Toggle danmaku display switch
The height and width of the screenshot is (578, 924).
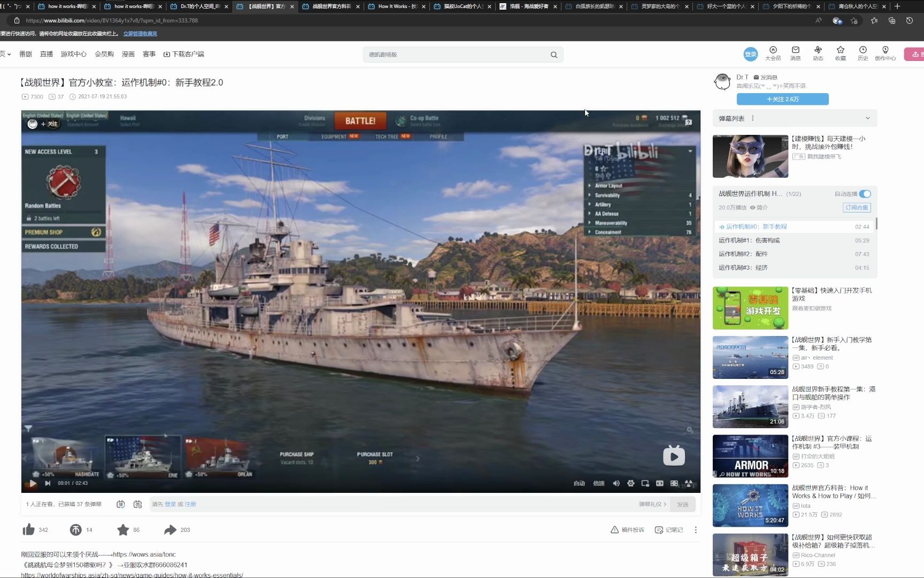pyautogui.click(x=121, y=504)
